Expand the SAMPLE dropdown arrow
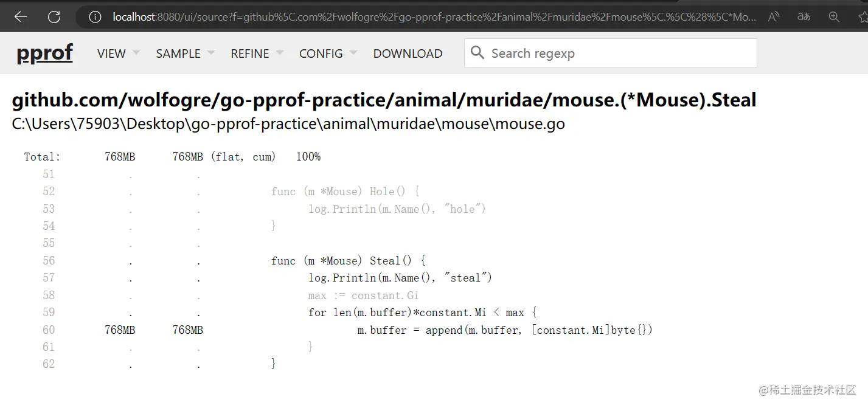 (x=211, y=53)
